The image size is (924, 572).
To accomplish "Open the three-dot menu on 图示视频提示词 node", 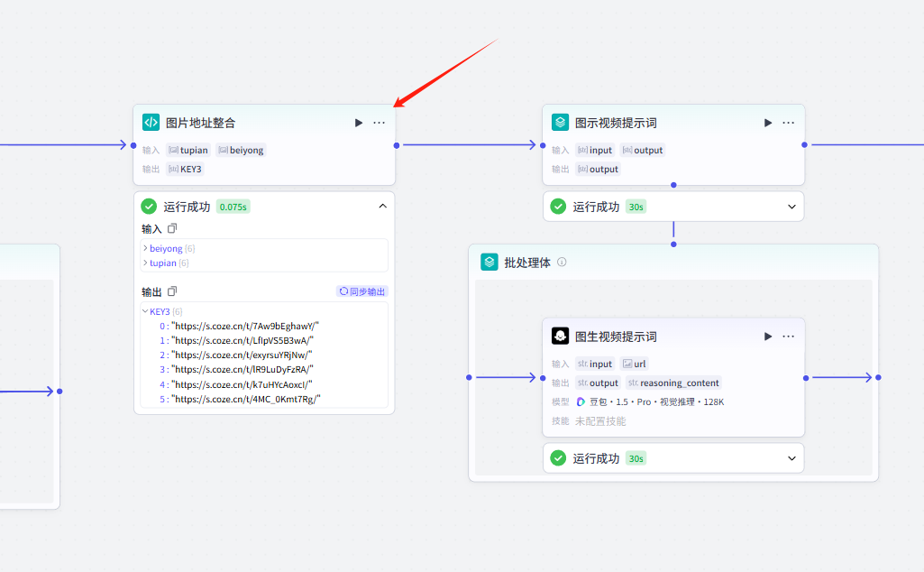I will 789,123.
